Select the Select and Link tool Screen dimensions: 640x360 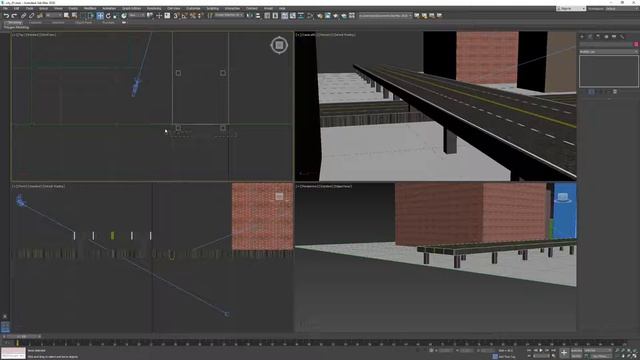tap(23, 16)
